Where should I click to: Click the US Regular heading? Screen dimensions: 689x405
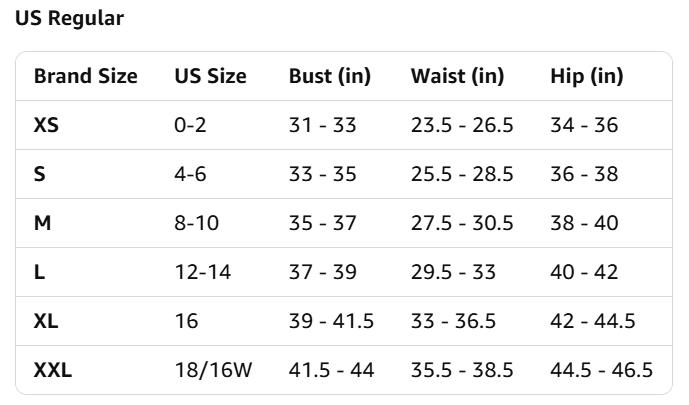click(69, 18)
